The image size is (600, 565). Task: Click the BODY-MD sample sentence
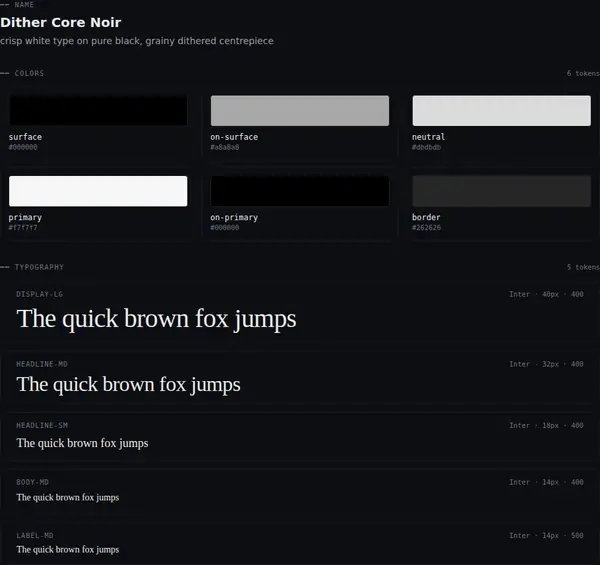click(x=68, y=498)
